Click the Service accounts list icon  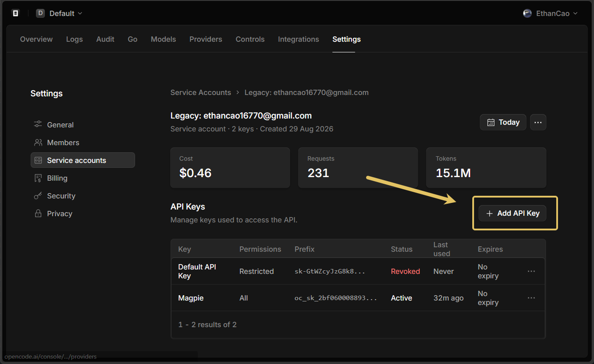(38, 160)
